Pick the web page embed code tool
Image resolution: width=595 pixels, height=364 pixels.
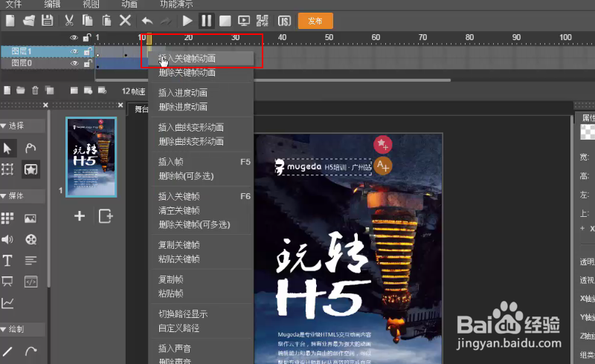point(30,282)
